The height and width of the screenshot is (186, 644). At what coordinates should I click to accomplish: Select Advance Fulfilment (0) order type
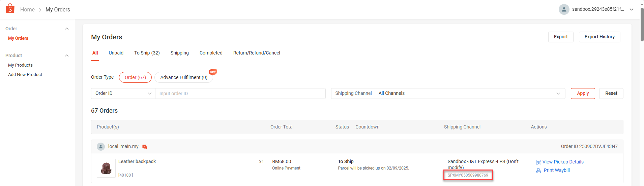point(184,77)
